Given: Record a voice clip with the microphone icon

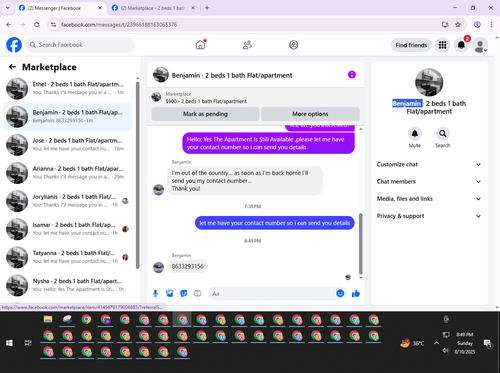Looking at the screenshot, I should pyautogui.click(x=155, y=293).
